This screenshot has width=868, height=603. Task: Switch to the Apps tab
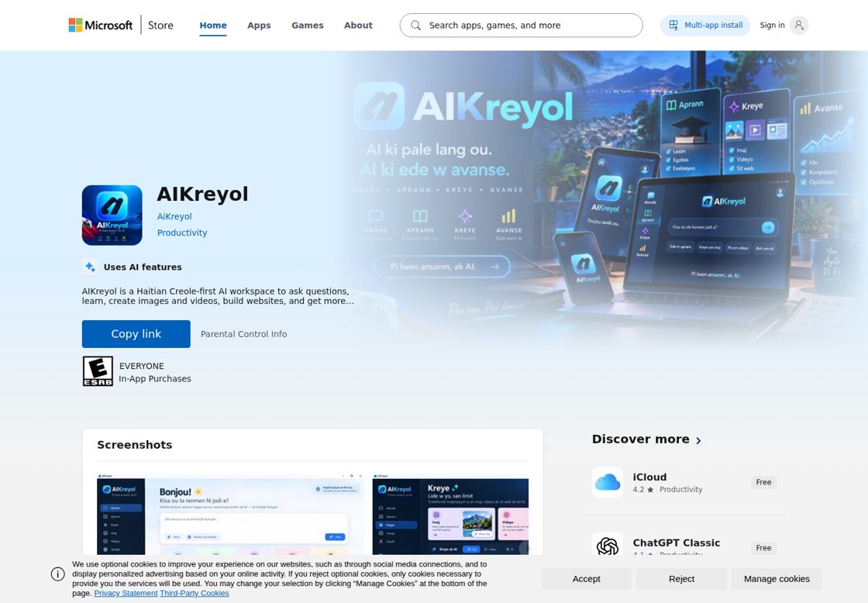[x=259, y=25]
